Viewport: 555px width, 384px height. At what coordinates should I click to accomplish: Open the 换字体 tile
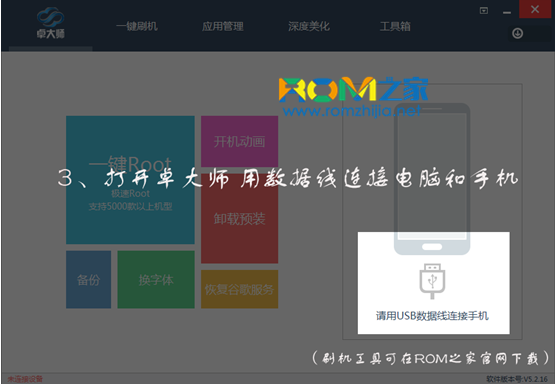156,280
